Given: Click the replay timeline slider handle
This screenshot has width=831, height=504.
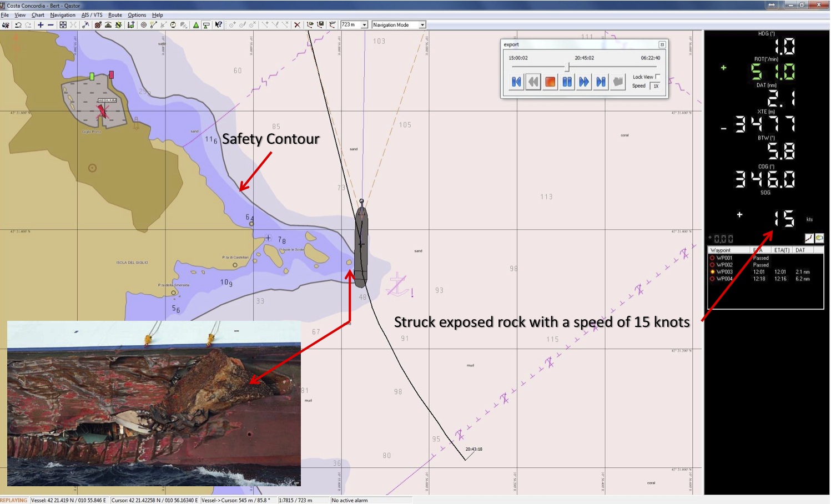Looking at the screenshot, I should 567,67.
